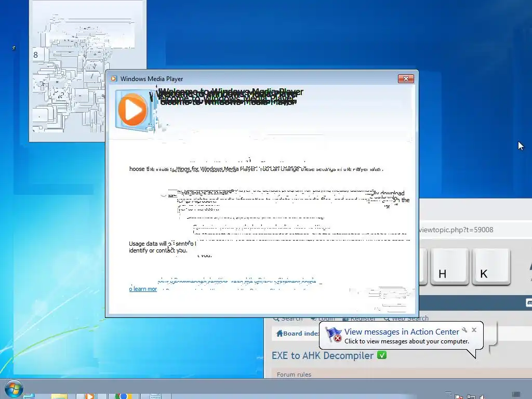
Task: Open volume control in system tray
Action: tap(482, 396)
